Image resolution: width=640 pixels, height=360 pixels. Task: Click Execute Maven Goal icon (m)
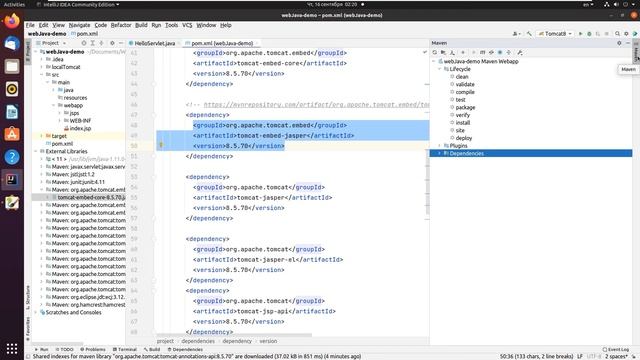click(x=482, y=53)
